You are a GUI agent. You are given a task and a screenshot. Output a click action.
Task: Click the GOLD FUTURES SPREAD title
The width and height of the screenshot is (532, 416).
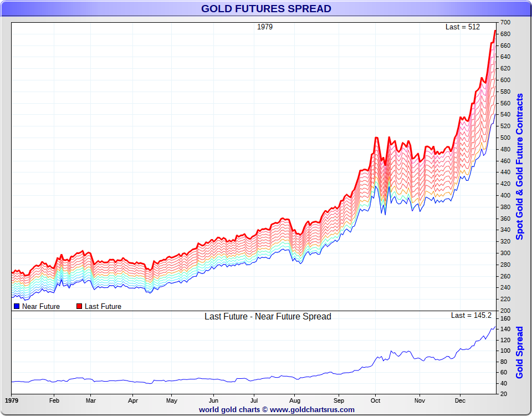point(266,8)
